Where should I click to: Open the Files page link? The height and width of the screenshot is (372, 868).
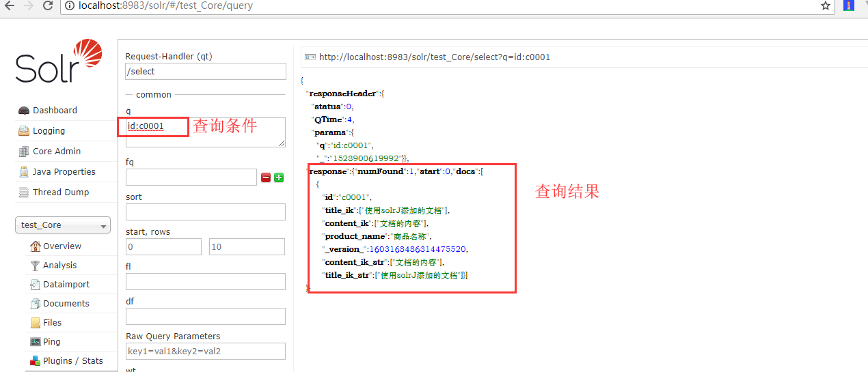52,322
